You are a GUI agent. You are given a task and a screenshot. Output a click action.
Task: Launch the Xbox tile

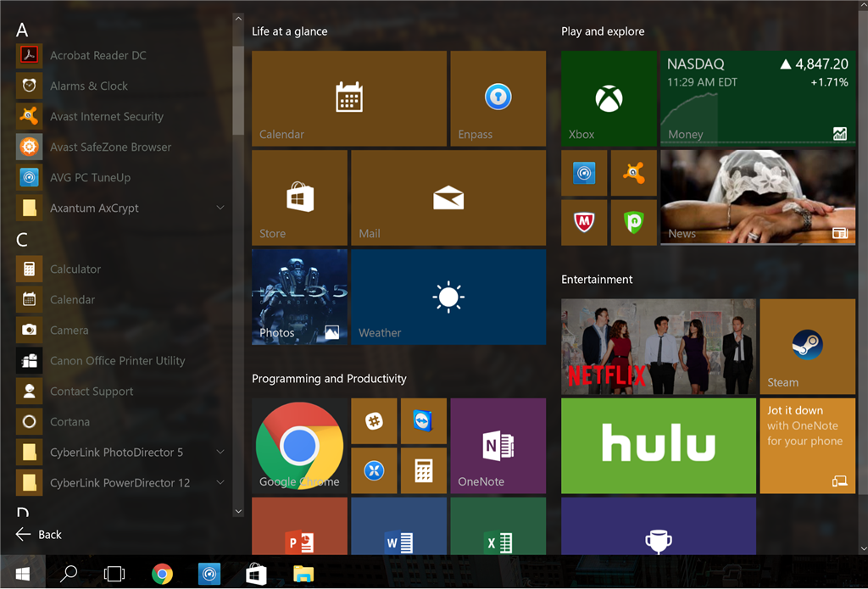click(609, 98)
